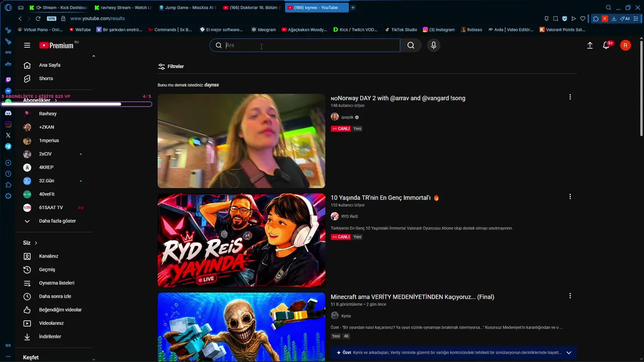Expand the Abonelikler section chevron
644x362 pixels.
click(55, 101)
